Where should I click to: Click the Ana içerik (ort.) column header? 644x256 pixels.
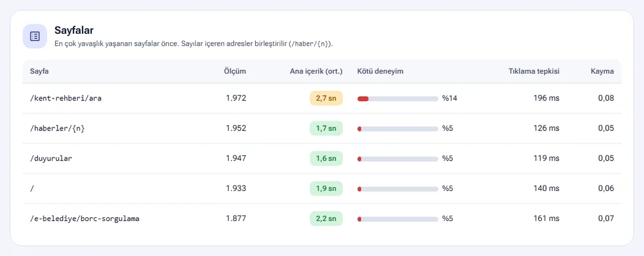coord(316,72)
